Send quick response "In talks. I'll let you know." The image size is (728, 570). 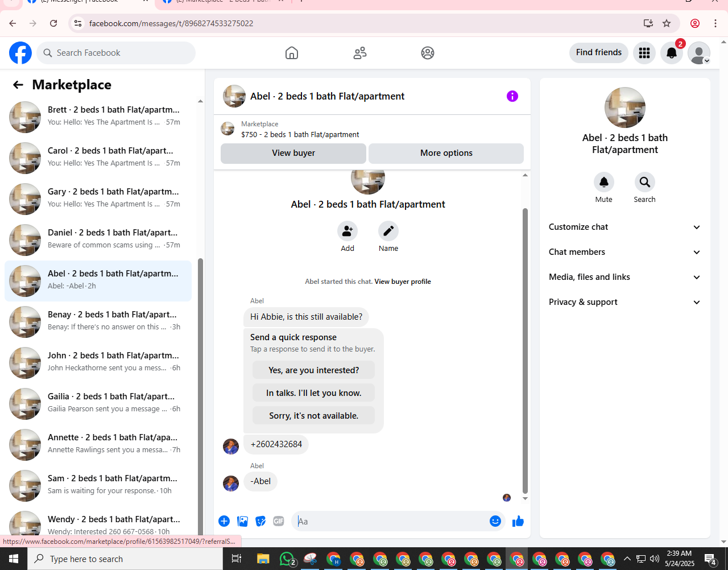click(x=313, y=393)
